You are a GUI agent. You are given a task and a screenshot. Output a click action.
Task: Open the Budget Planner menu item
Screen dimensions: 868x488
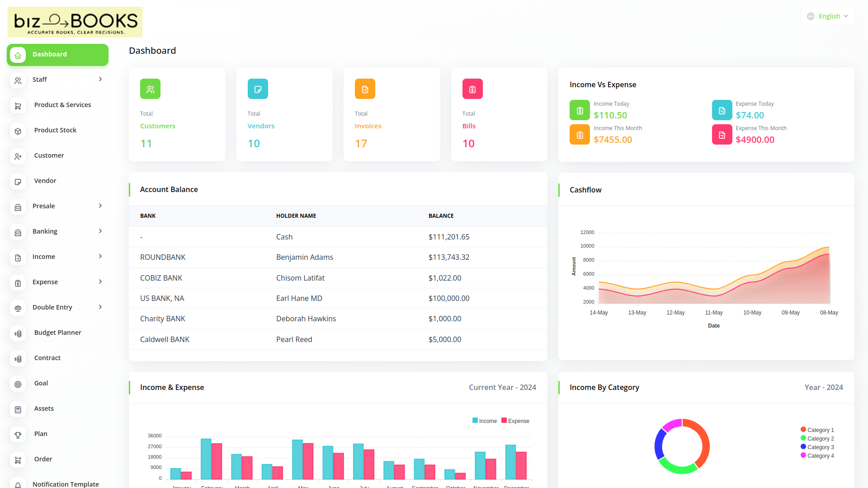click(57, 333)
